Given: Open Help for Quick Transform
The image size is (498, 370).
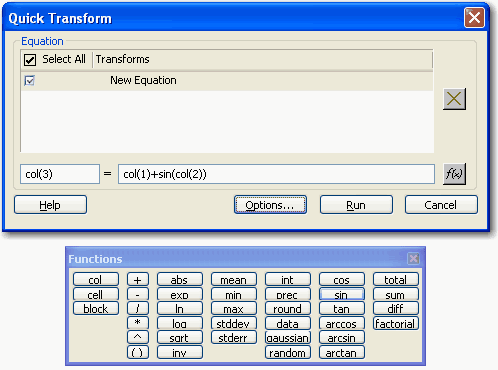Looking at the screenshot, I should point(50,205).
